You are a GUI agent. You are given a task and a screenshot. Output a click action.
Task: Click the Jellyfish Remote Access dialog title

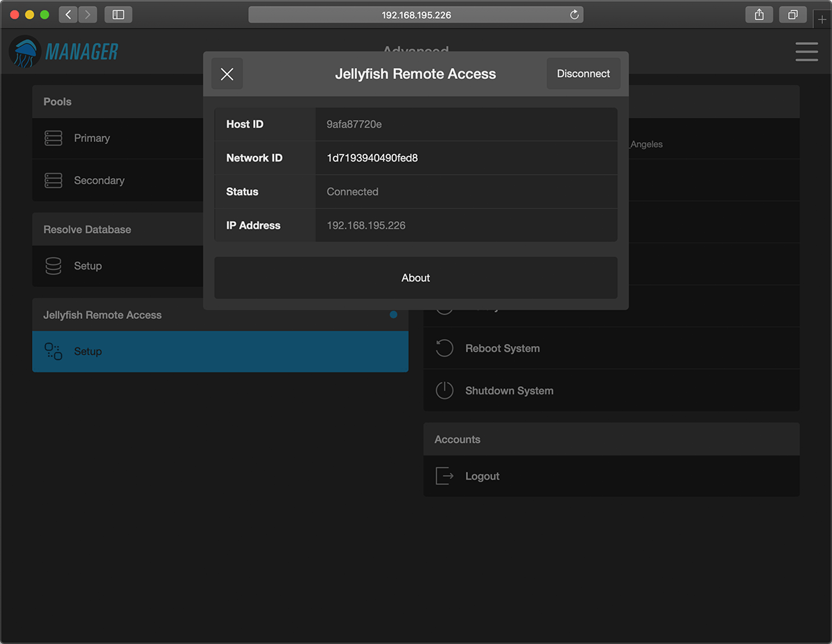pyautogui.click(x=416, y=74)
